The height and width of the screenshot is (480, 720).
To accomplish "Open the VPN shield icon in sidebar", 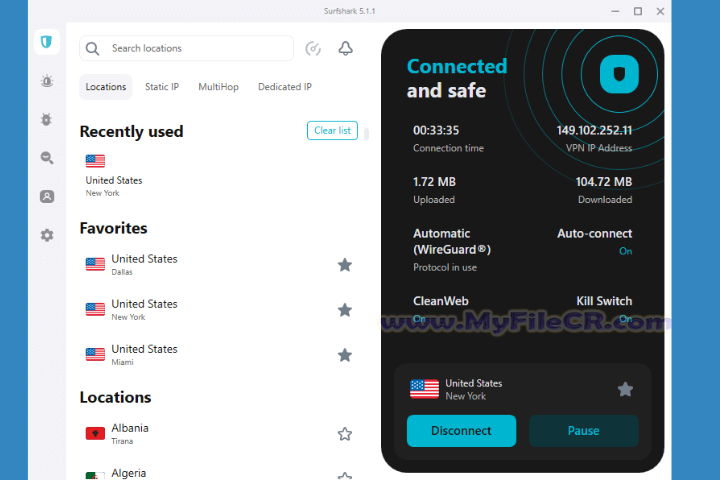I will coord(46,42).
